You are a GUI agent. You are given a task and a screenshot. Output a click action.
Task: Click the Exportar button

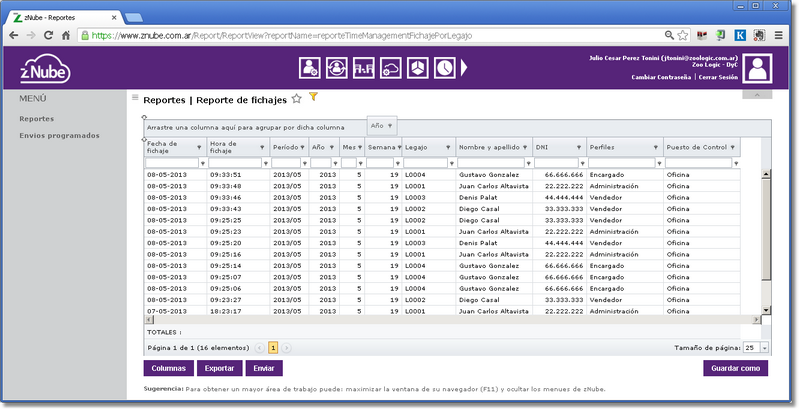(x=219, y=368)
